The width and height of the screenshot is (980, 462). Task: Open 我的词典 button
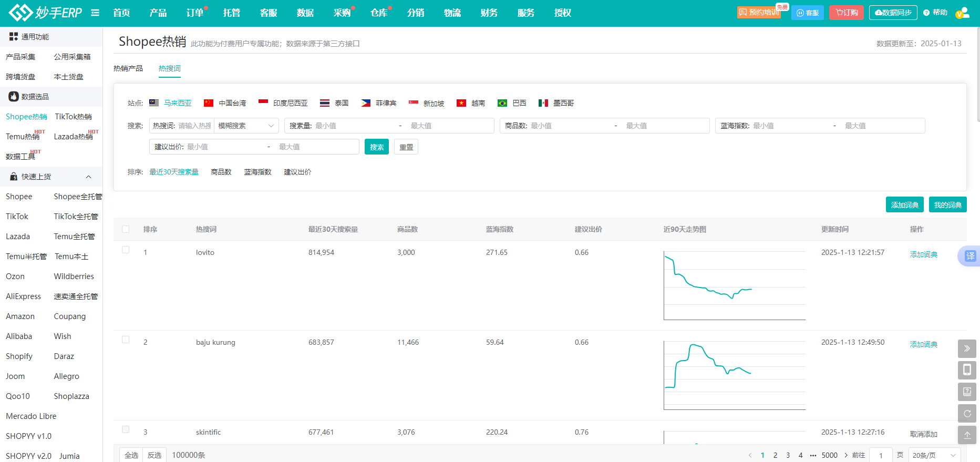pyautogui.click(x=948, y=204)
